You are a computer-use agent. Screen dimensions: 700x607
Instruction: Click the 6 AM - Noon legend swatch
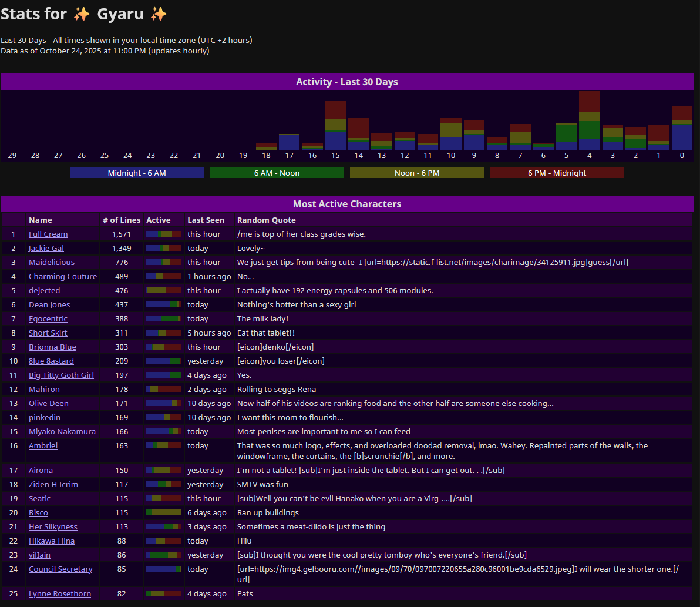click(x=277, y=173)
